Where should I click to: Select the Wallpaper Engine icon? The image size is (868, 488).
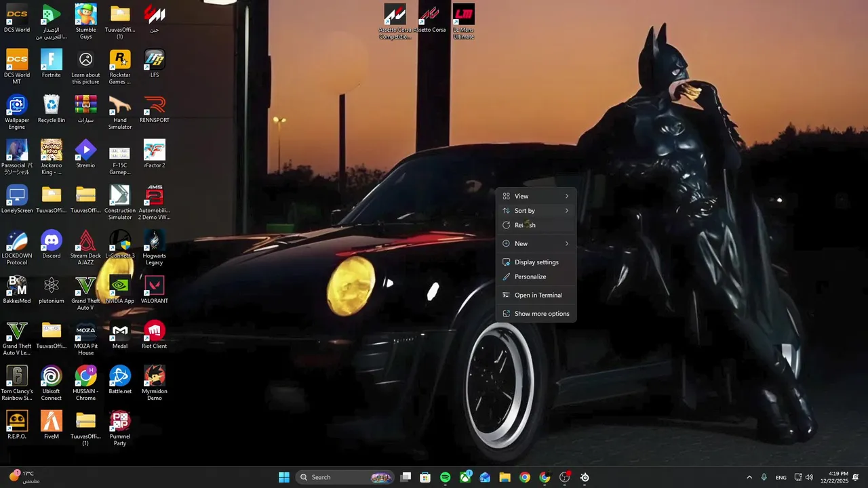[x=17, y=112]
